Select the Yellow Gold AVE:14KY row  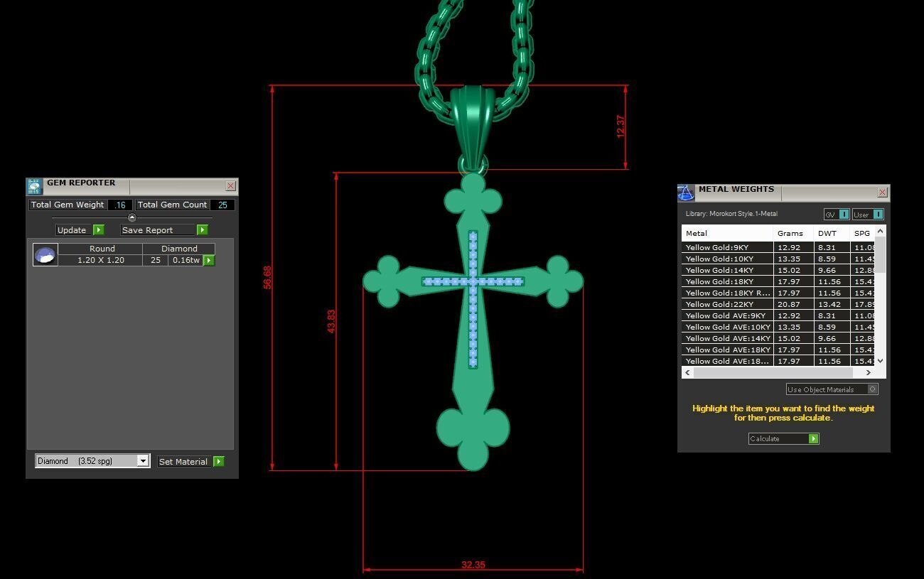click(x=778, y=338)
